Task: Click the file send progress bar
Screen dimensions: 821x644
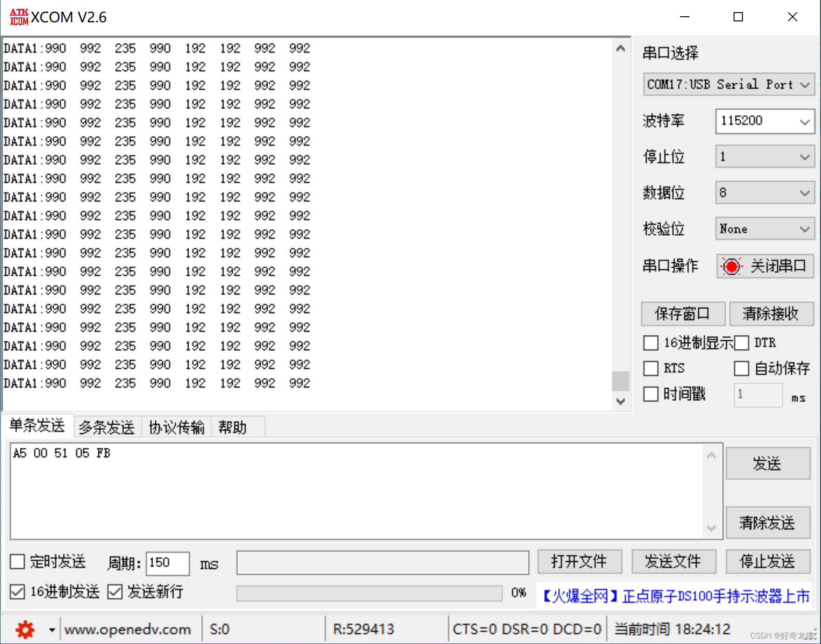Action: [370, 593]
